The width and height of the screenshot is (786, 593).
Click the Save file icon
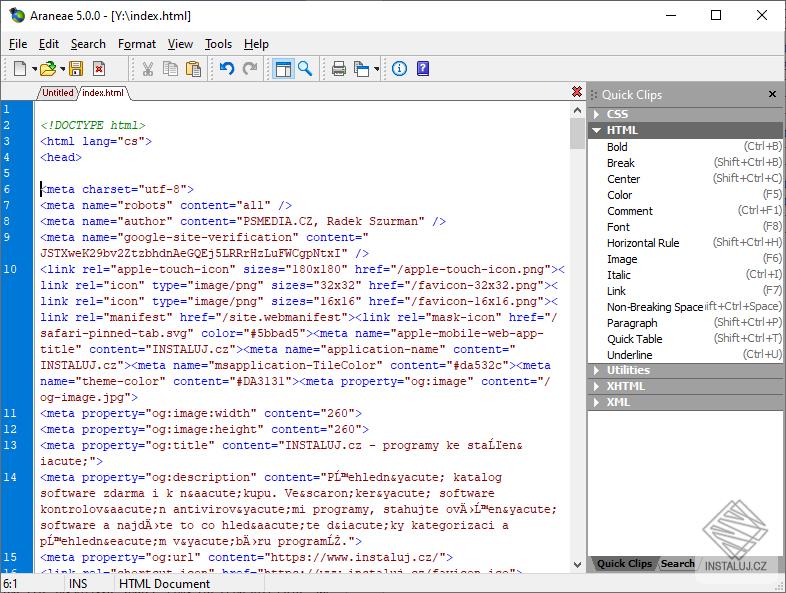point(76,69)
